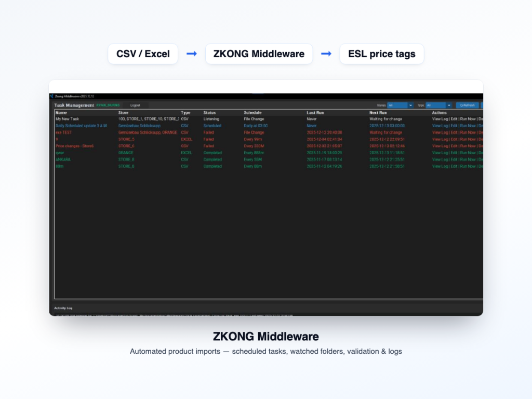Select 'Daily Scheduled update 3 A.M' task
This screenshot has height=399, width=532.
(x=81, y=126)
